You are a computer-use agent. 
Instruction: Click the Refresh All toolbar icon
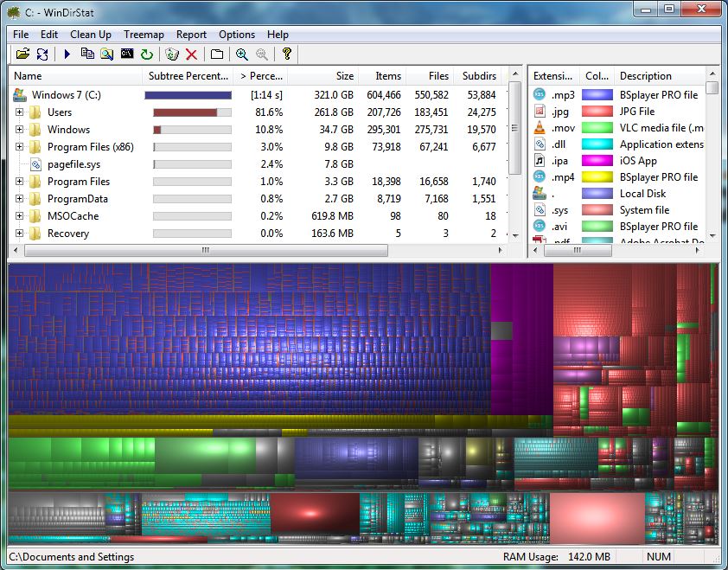point(42,54)
